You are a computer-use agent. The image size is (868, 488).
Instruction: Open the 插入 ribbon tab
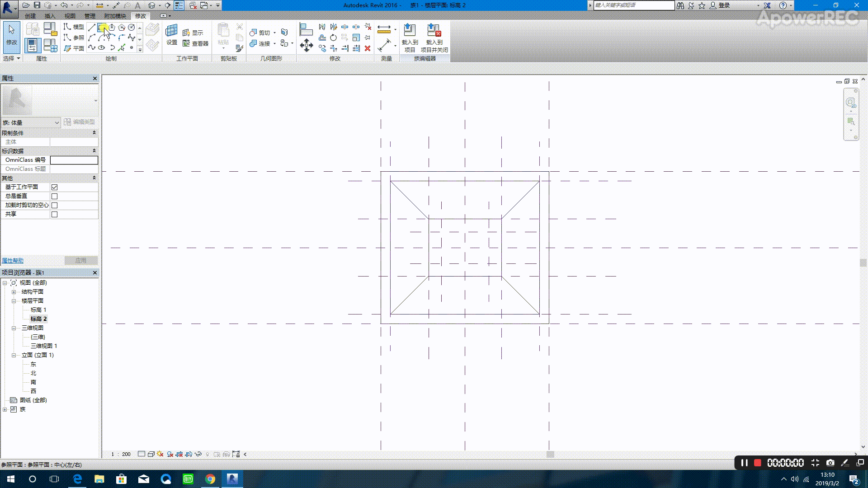[x=50, y=16]
